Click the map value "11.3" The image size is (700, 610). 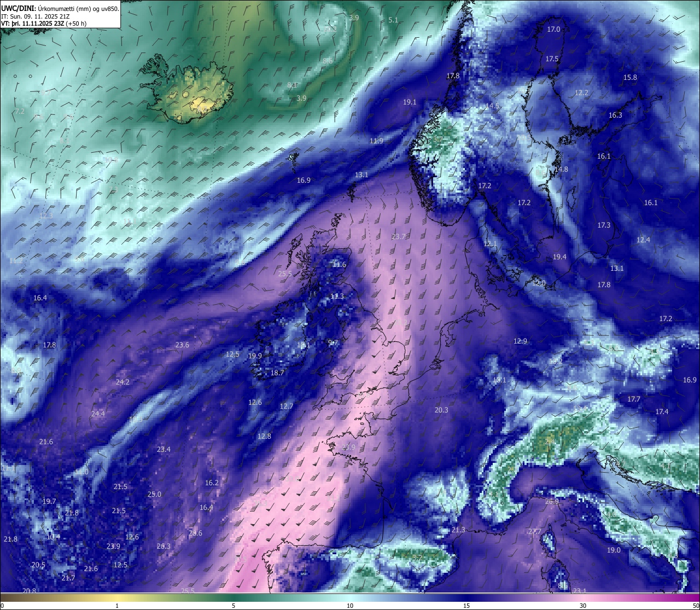pyautogui.click(x=337, y=297)
